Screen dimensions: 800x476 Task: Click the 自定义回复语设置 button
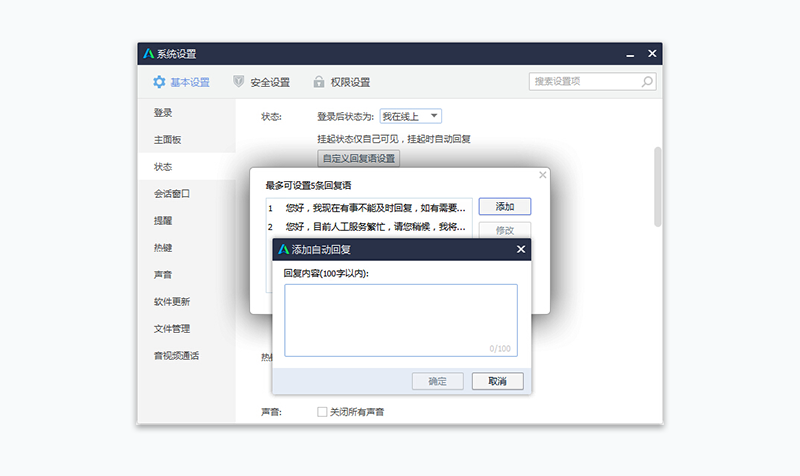[359, 159]
